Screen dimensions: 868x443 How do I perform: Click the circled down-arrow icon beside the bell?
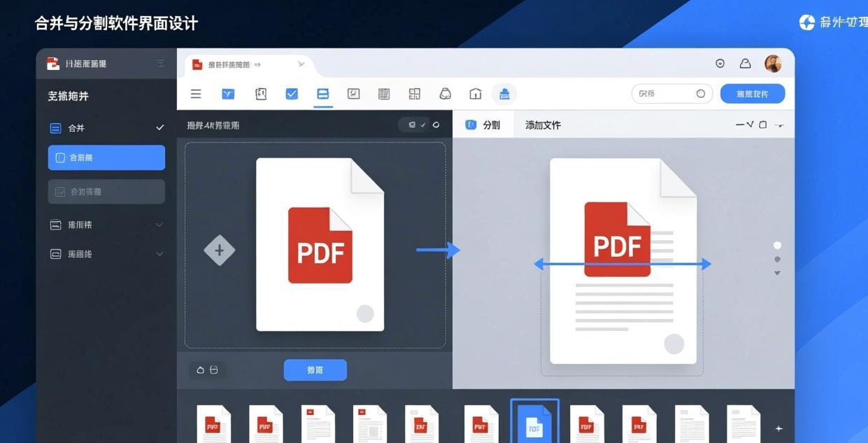point(720,64)
